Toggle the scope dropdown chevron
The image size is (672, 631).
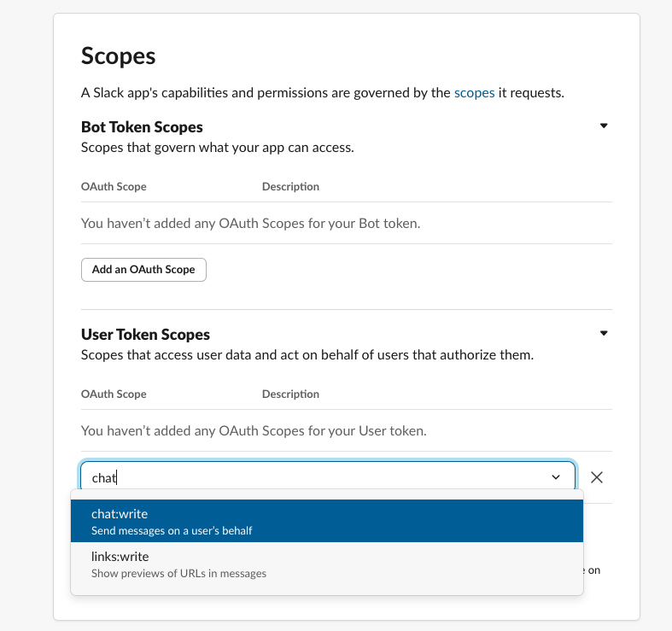(556, 477)
